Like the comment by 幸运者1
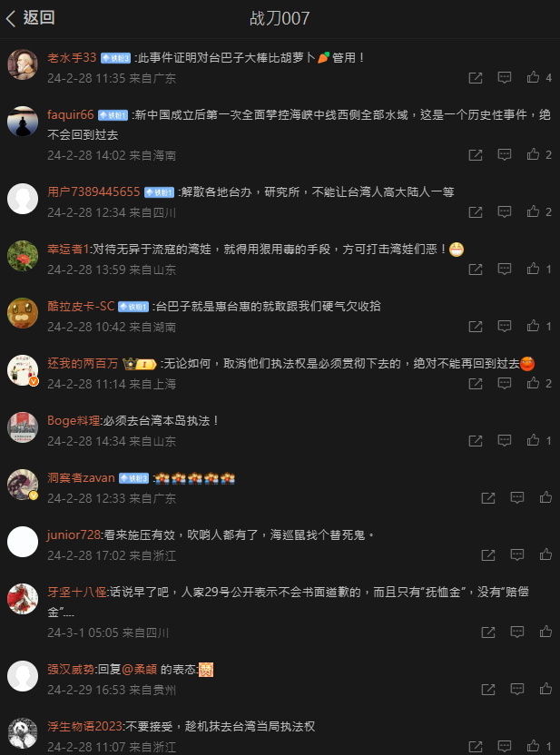 (533, 269)
